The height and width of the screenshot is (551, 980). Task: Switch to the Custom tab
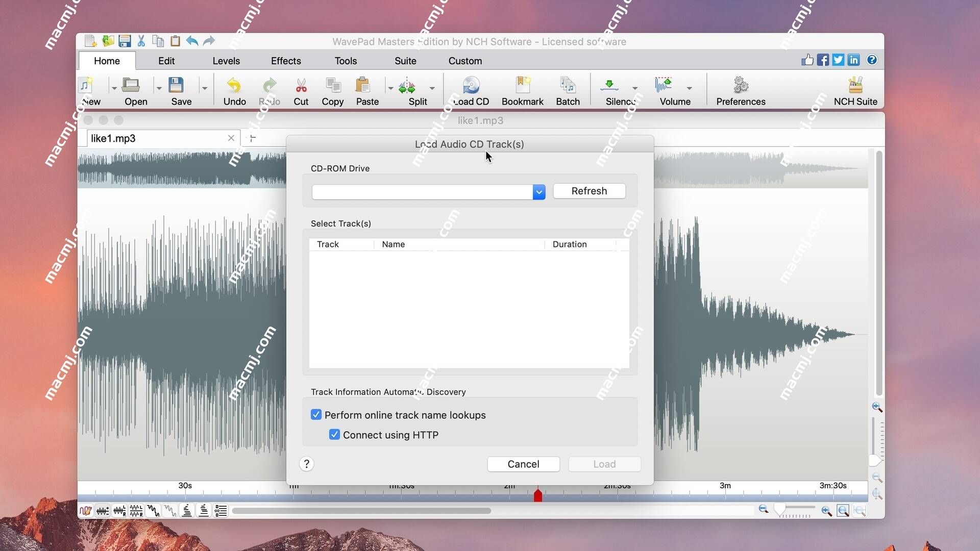pyautogui.click(x=465, y=61)
